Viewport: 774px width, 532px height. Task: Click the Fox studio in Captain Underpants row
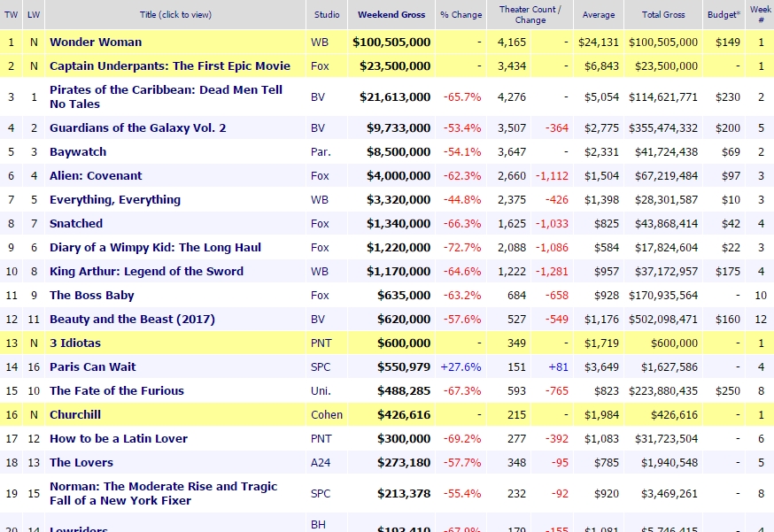tap(320, 66)
